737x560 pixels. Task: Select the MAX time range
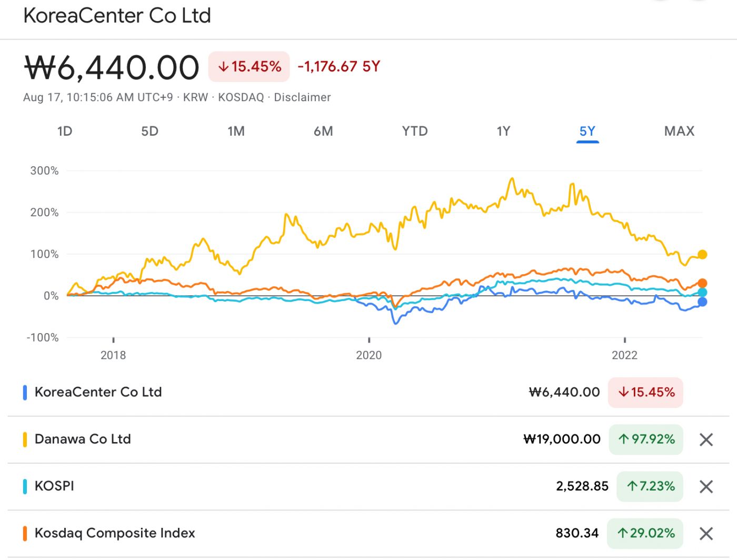click(x=679, y=131)
